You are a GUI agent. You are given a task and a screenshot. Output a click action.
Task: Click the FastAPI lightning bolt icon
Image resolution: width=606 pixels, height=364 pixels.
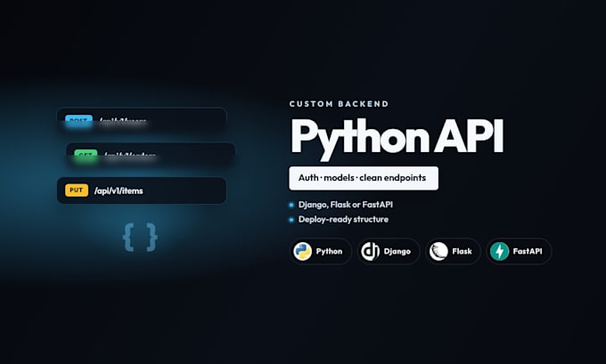(499, 251)
